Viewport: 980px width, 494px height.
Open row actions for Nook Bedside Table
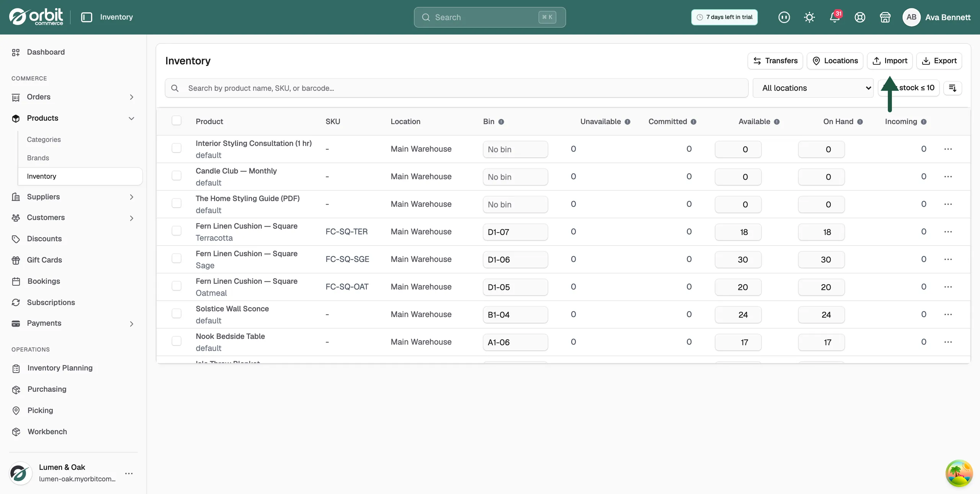(948, 342)
